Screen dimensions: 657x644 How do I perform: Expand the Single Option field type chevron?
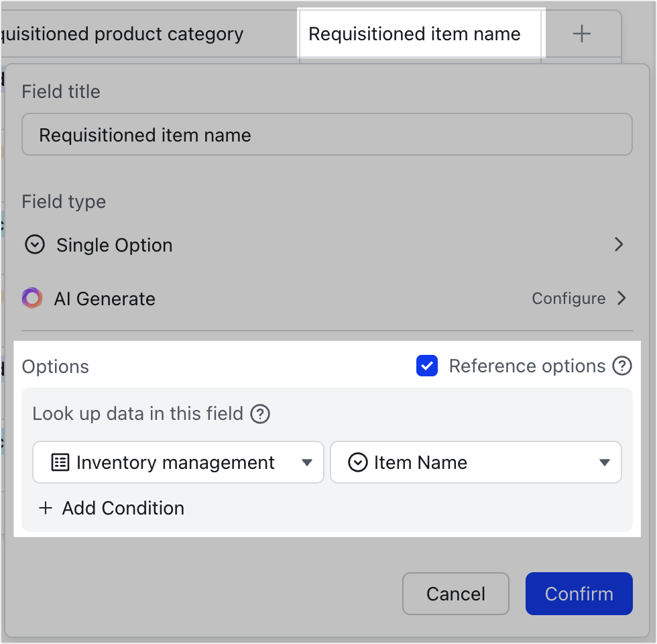[619, 244]
